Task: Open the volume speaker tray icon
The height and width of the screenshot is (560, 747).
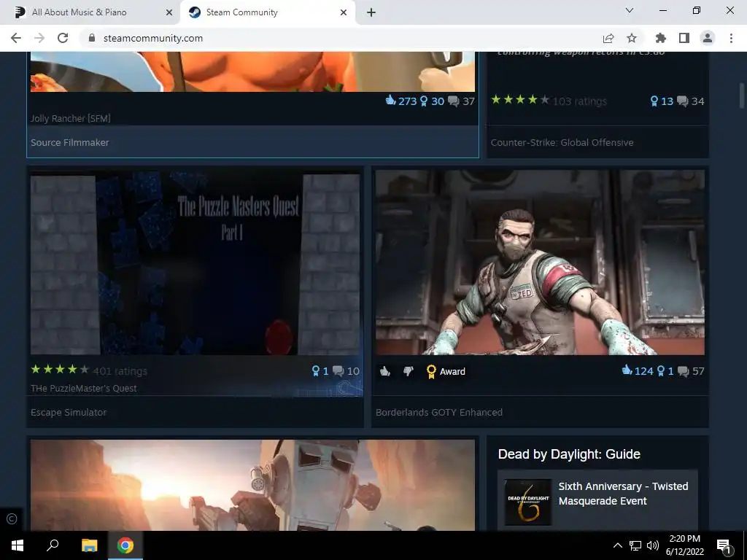Action: (653, 545)
